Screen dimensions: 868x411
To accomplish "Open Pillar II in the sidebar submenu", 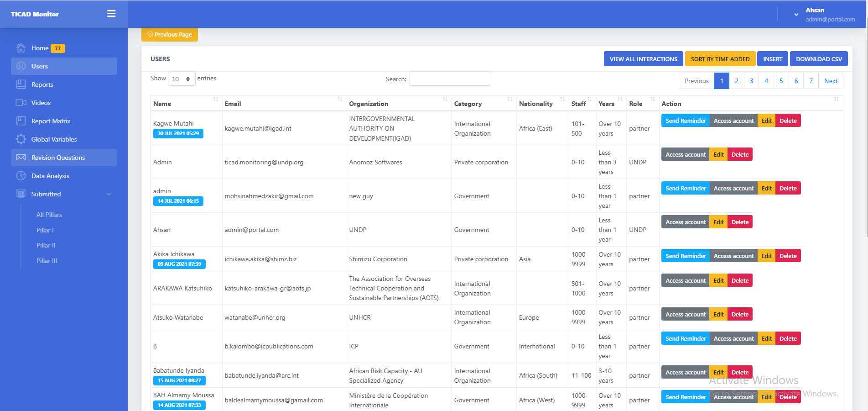I will pos(46,245).
